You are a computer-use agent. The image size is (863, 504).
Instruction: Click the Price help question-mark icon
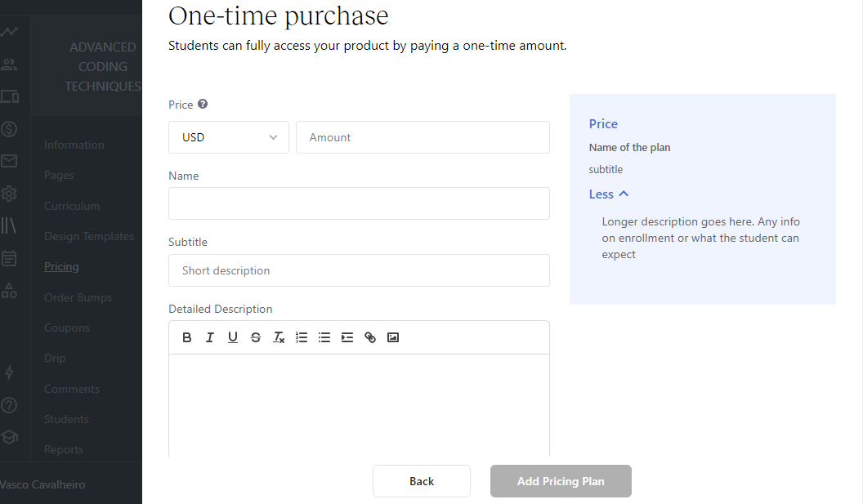click(203, 104)
